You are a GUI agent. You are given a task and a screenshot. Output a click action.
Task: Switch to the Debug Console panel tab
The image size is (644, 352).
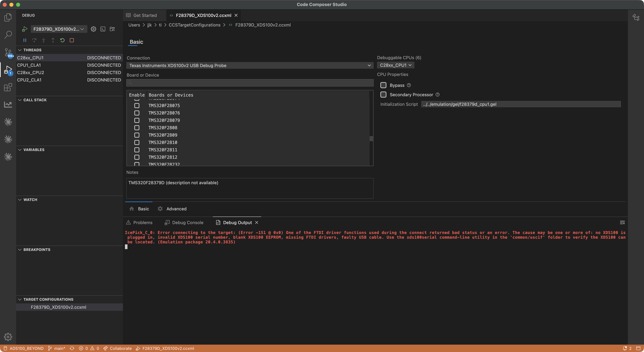[184, 222]
